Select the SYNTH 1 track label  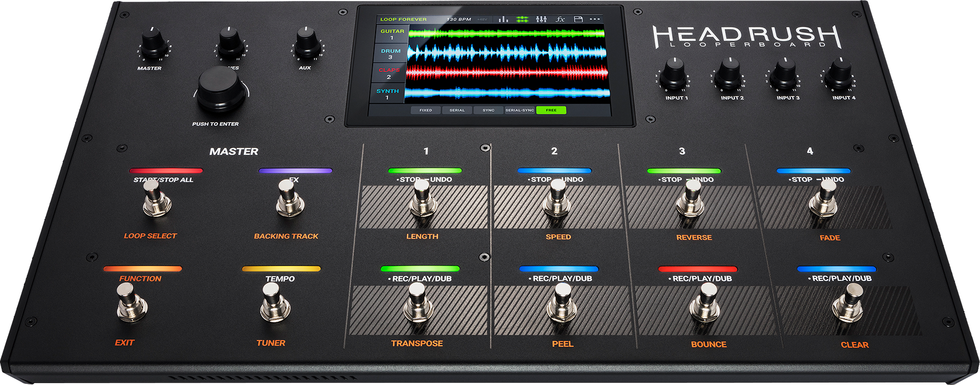387,94
